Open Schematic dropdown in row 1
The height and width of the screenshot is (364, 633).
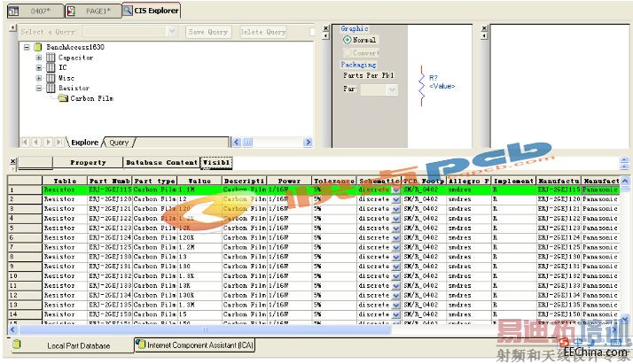396,190
